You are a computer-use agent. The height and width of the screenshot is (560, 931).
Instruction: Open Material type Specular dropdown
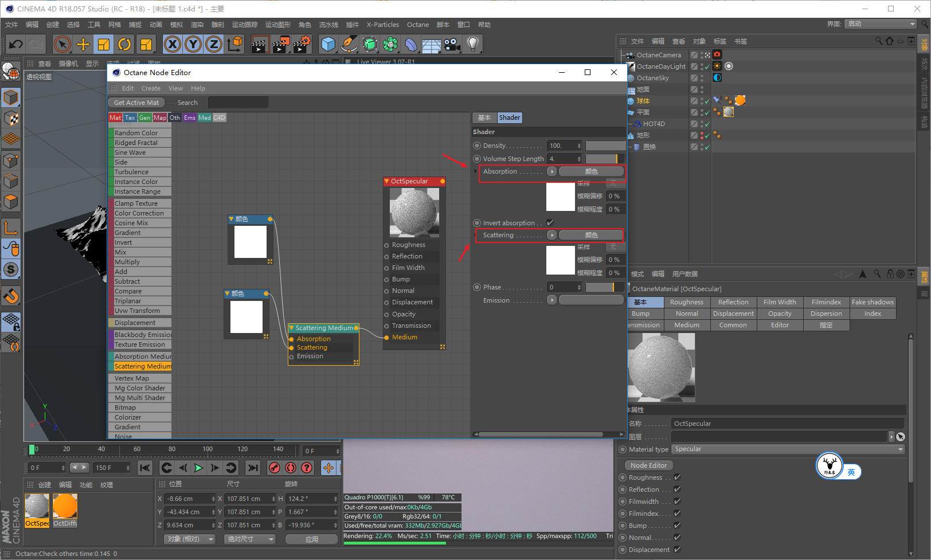click(789, 449)
